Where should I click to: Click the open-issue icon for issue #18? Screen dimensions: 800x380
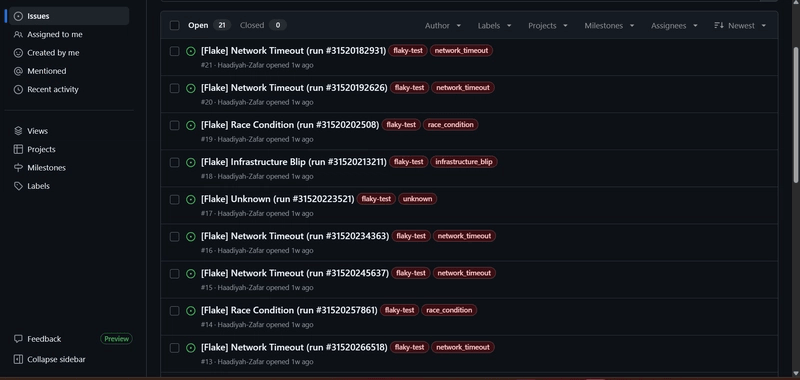point(191,162)
